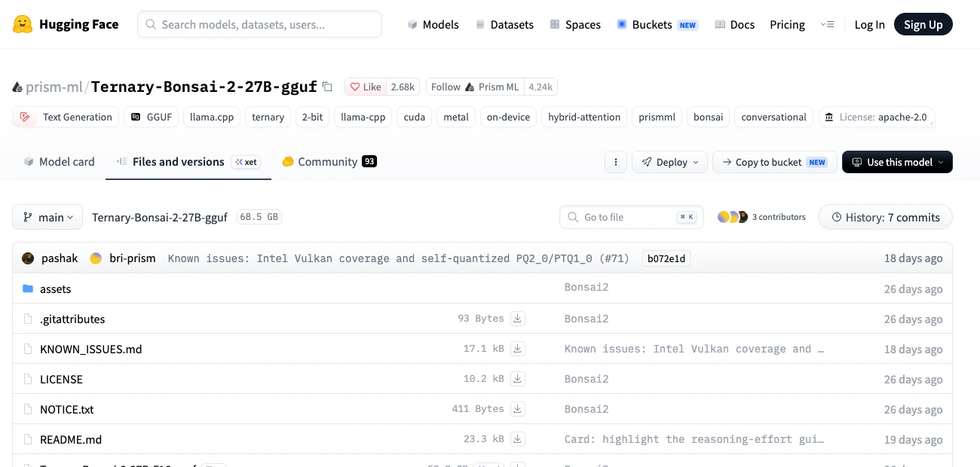
Task: Open the b072e1d commit hash
Action: coord(666,258)
